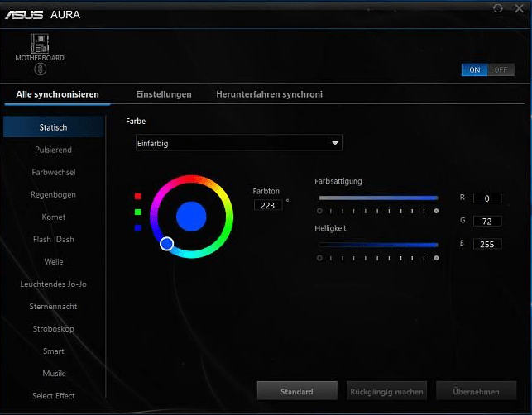Screen dimensions: 532x415
Task: Click the G value field
Action: click(487, 222)
